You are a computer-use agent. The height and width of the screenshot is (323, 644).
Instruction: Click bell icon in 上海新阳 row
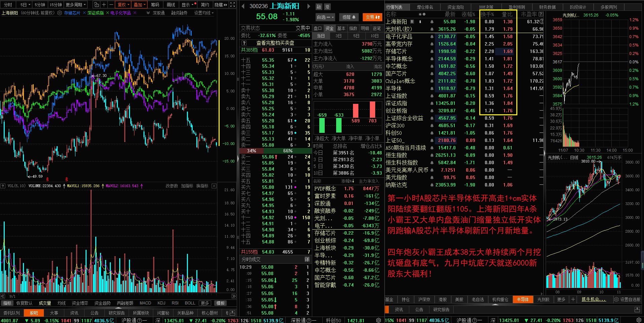(432, 22)
